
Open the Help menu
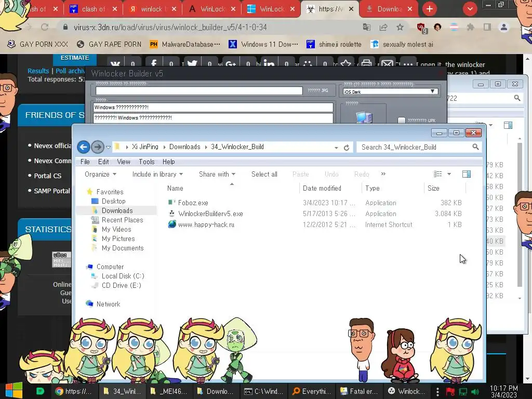(x=169, y=162)
